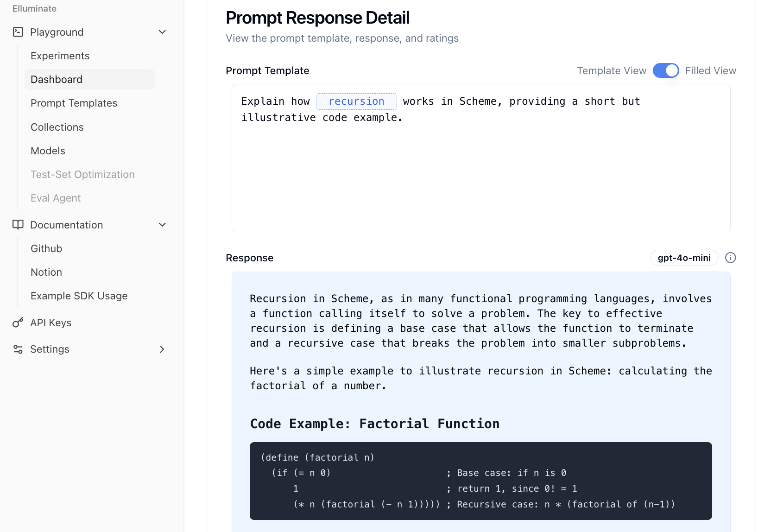Open Models in the sidebar
Screen dimensions: 758x532
(48, 151)
